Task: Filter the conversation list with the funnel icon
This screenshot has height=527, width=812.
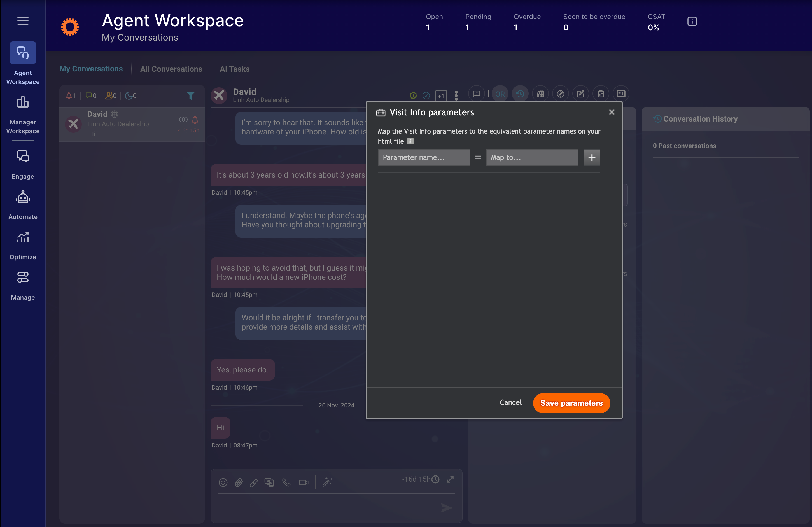Action: (191, 95)
